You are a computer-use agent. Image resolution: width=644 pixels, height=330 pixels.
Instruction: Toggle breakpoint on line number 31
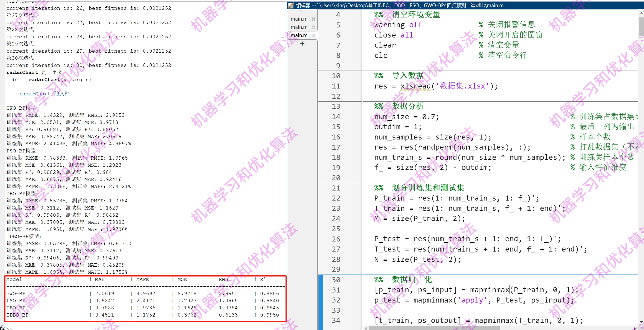pos(336,290)
